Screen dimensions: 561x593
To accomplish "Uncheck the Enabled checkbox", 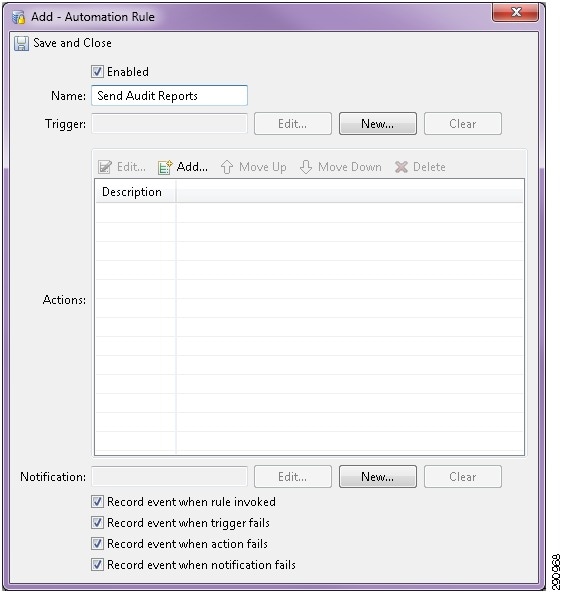I will click(x=97, y=71).
